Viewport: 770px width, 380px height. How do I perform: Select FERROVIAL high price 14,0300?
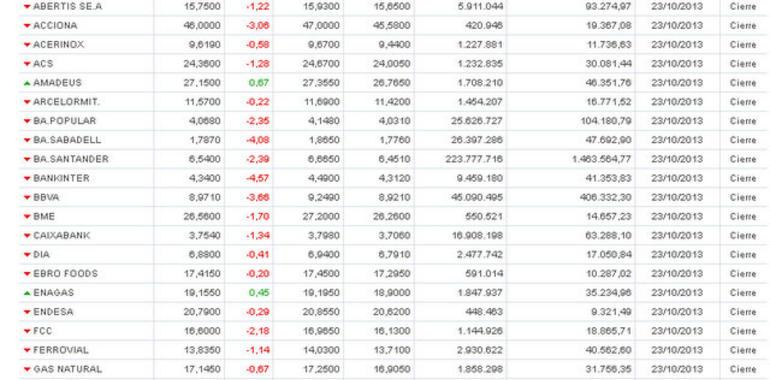pos(321,350)
